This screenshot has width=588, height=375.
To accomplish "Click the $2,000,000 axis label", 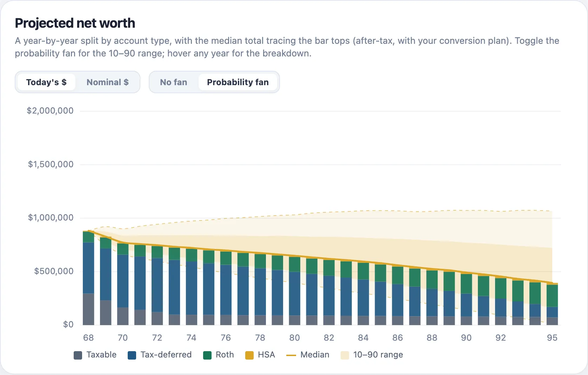I will (50, 111).
